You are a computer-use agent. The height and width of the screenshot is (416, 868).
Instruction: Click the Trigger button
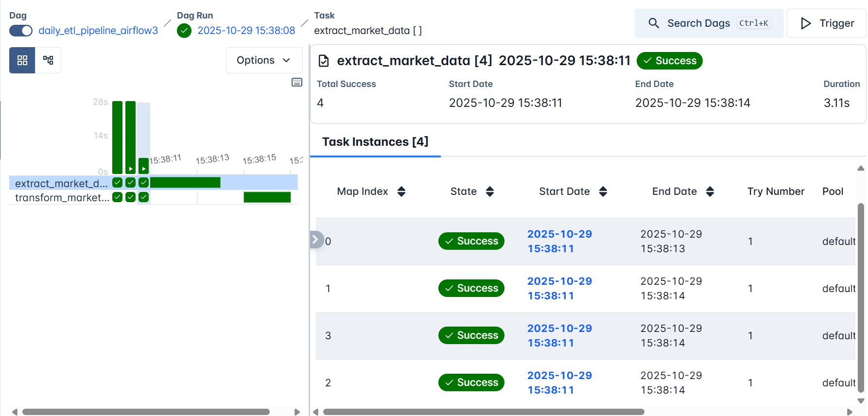pyautogui.click(x=826, y=23)
